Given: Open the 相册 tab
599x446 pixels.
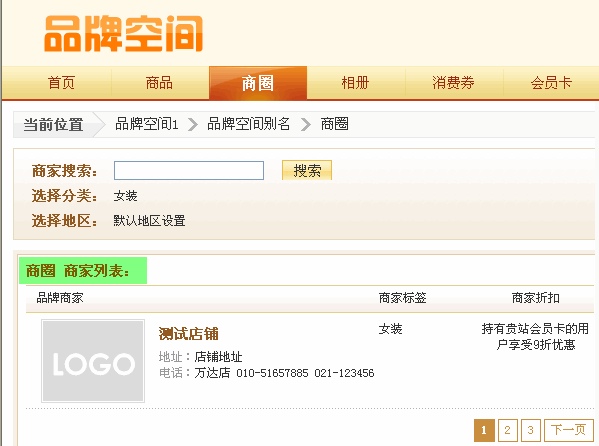Looking at the screenshot, I should click(x=355, y=83).
